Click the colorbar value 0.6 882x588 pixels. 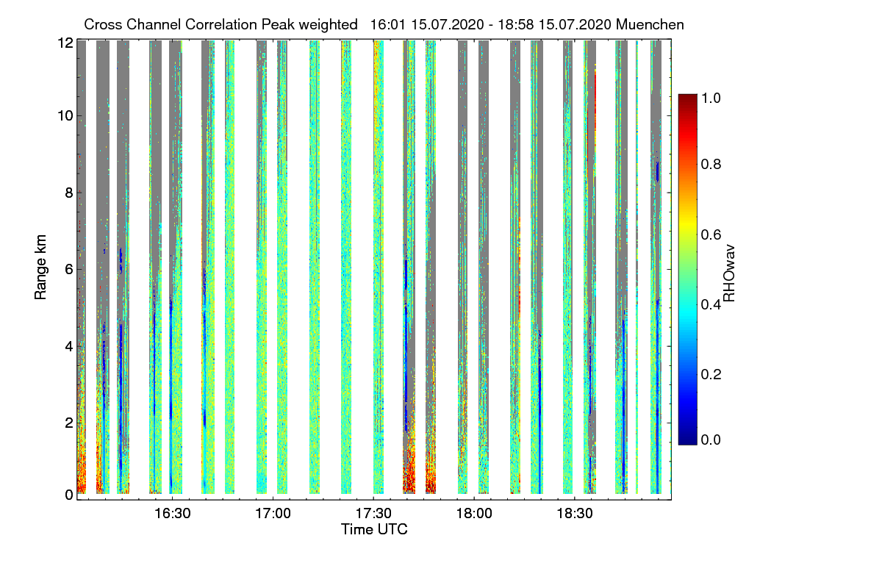tap(711, 234)
